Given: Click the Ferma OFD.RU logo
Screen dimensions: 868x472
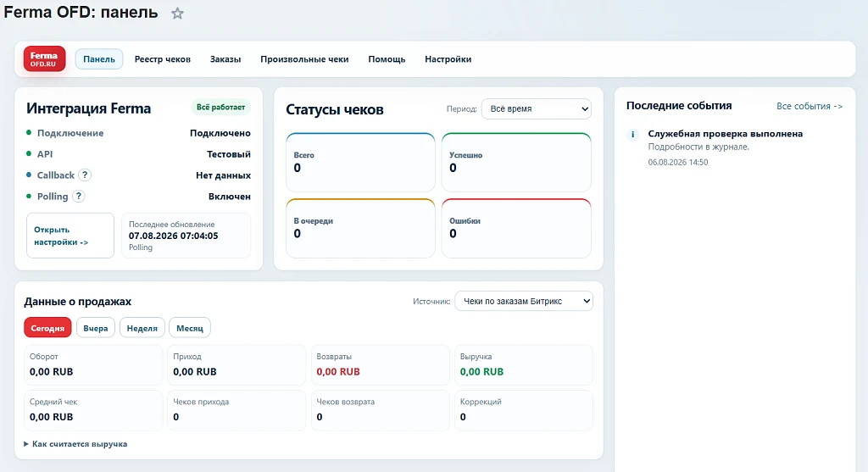Looking at the screenshot, I should [x=44, y=58].
